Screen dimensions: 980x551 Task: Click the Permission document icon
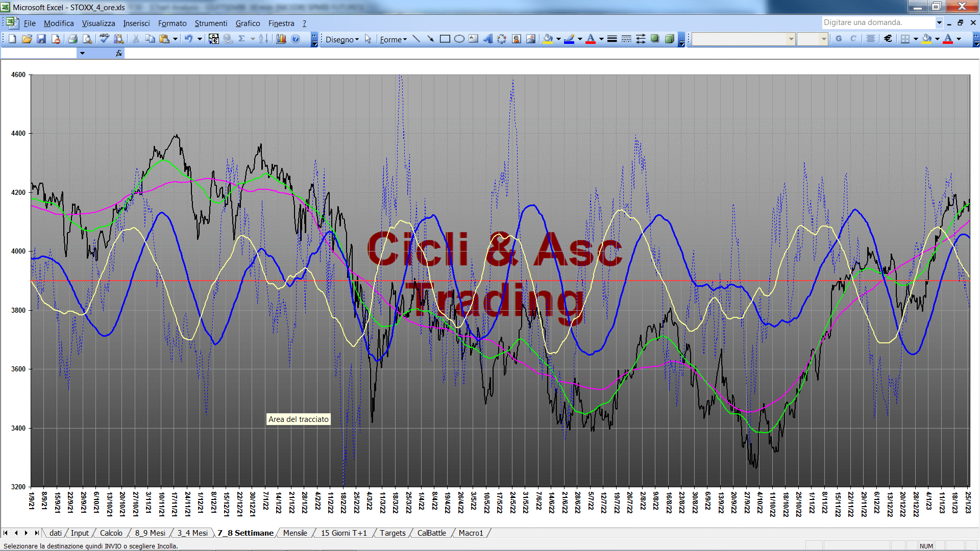coord(56,39)
